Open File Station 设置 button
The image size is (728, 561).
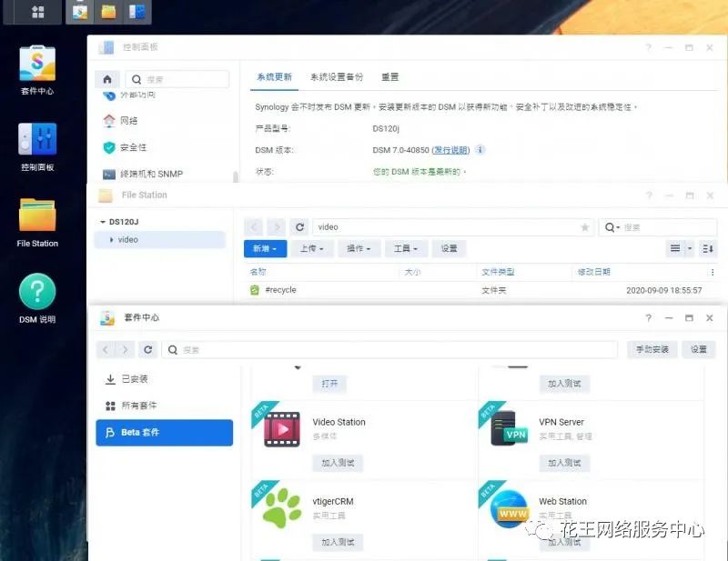(449, 249)
